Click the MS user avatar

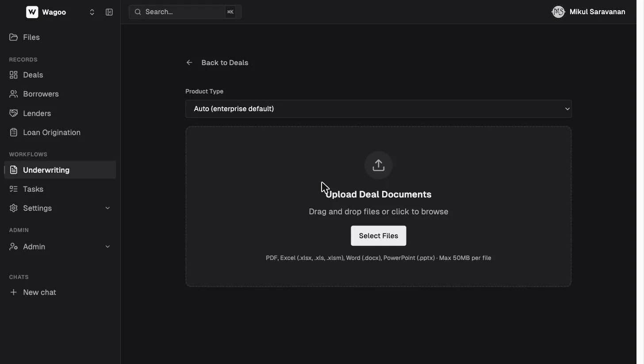click(558, 12)
